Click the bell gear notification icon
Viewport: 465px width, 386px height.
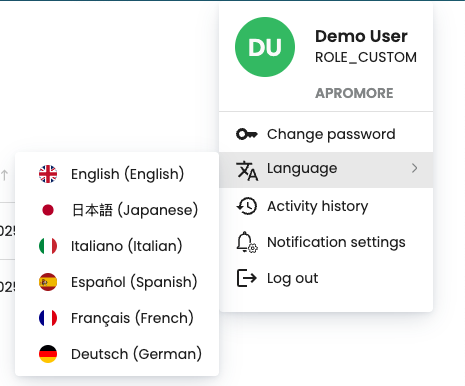(247, 242)
